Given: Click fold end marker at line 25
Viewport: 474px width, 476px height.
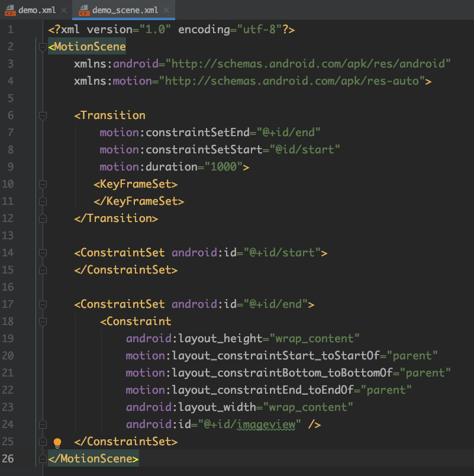Looking at the screenshot, I should tap(43, 442).
